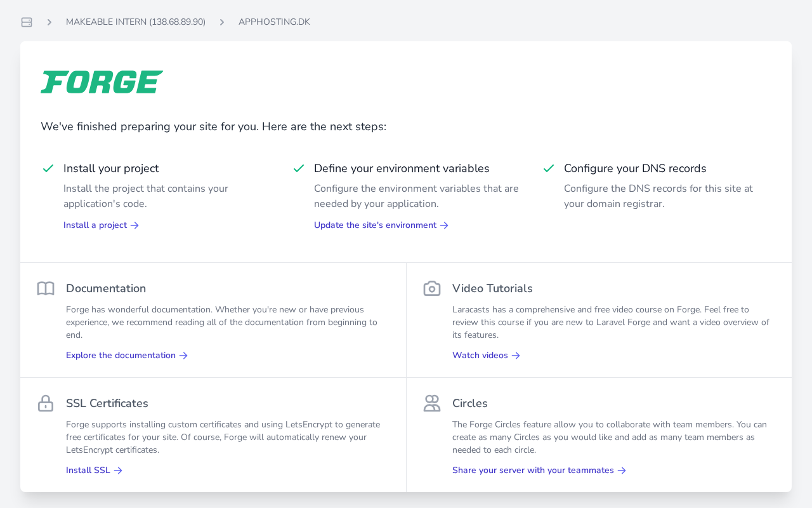Click the Video Tutorials camera icon
This screenshot has width=812, height=508.
432,288
